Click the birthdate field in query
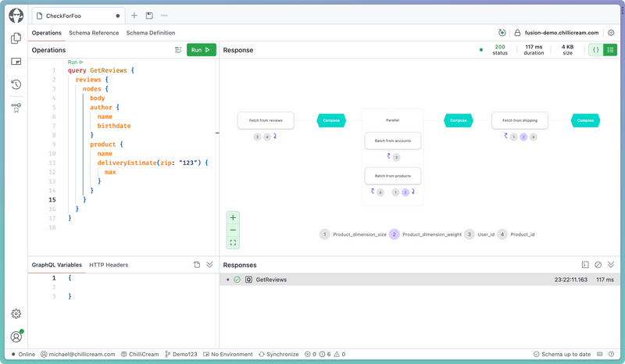Viewport: 625px width, 364px height. pyautogui.click(x=114, y=126)
